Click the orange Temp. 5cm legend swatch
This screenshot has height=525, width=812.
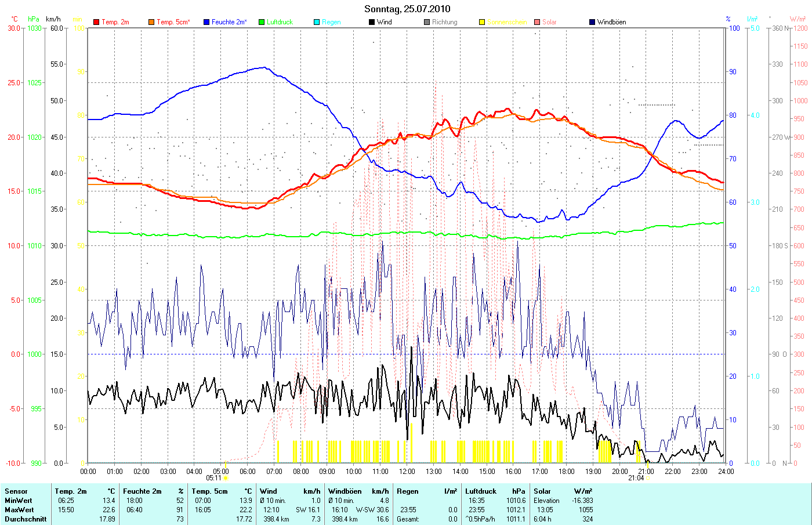151,22
